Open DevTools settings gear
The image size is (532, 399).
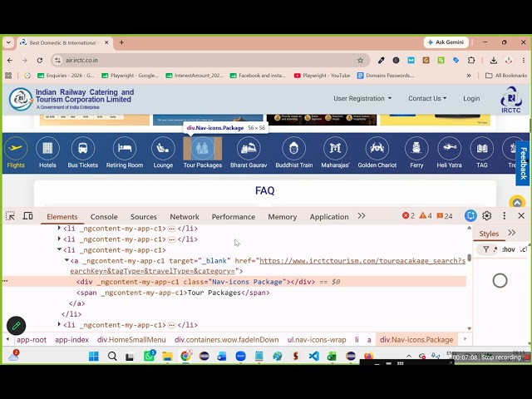point(487,216)
